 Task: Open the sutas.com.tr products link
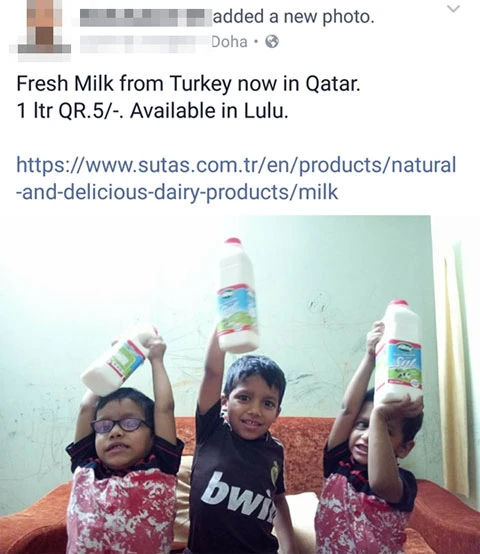click(x=236, y=178)
